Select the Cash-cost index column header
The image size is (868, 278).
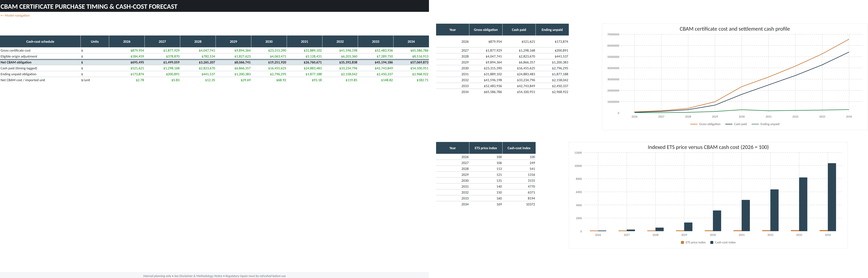(x=519, y=148)
